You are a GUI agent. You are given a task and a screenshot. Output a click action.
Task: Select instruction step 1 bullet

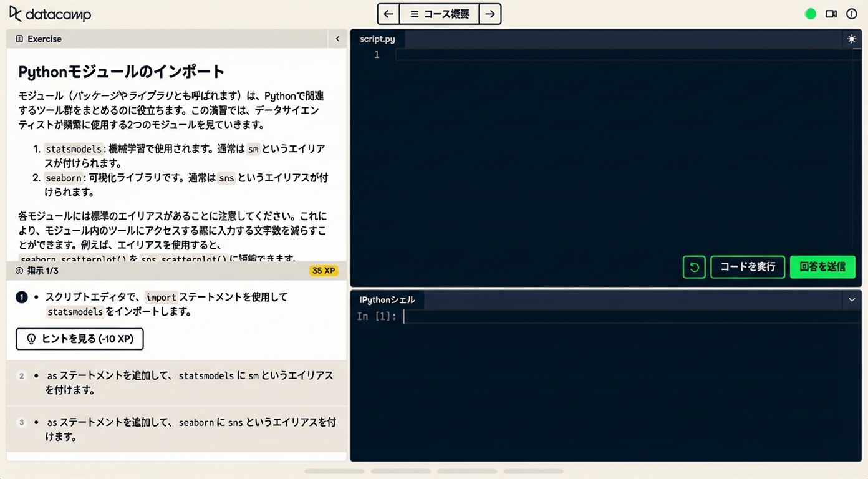(22, 297)
